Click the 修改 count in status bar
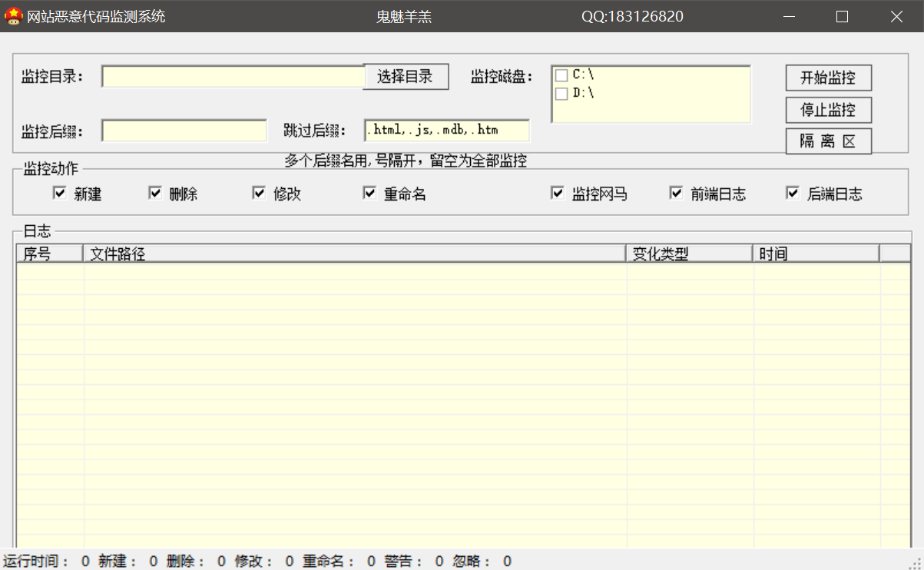 coord(264,562)
